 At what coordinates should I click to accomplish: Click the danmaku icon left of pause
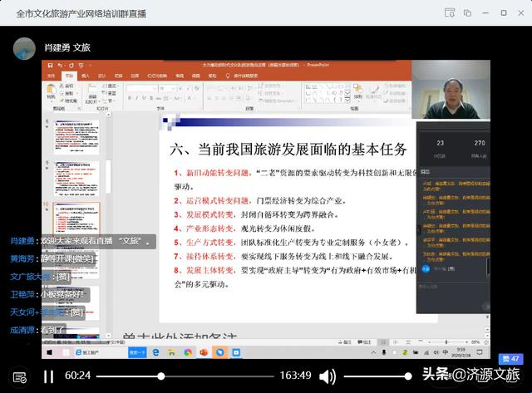[17, 376]
